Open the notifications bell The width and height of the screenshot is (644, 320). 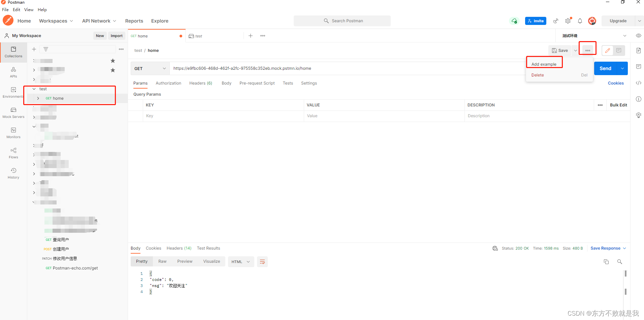[x=580, y=21]
